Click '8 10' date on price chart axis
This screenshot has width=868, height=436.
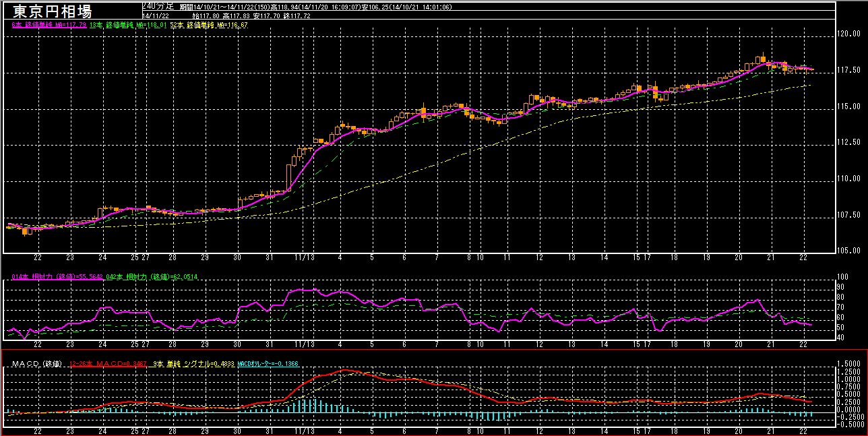474,257
